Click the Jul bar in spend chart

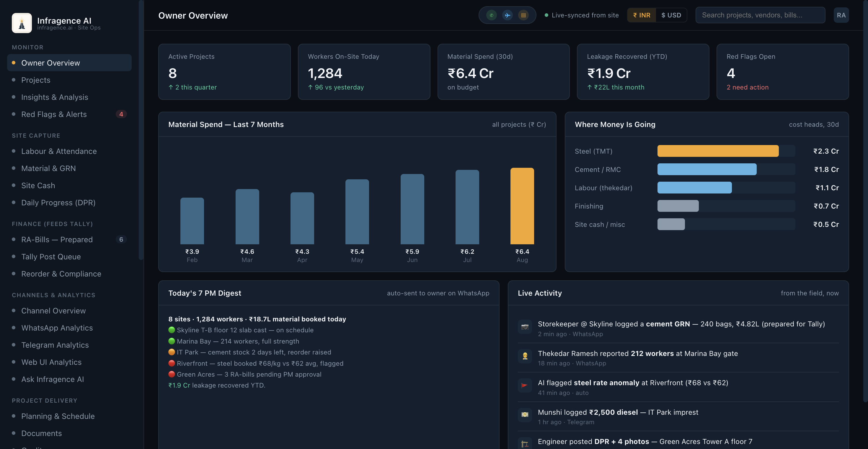click(x=467, y=207)
